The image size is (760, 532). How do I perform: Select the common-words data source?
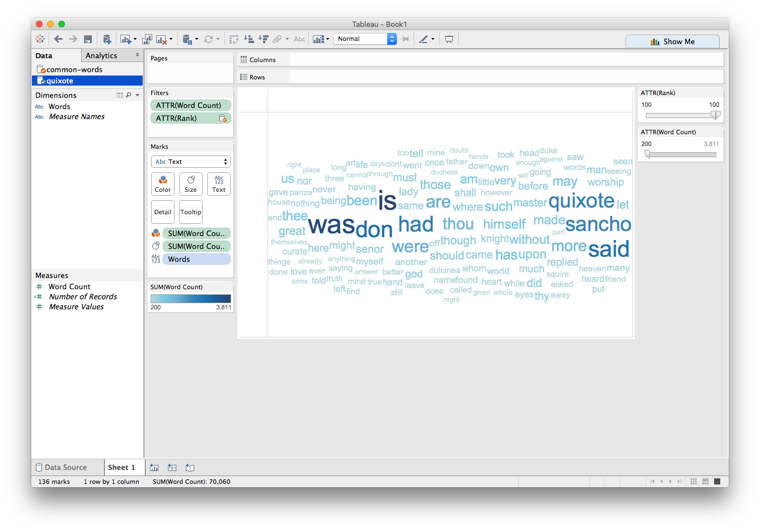pos(87,69)
